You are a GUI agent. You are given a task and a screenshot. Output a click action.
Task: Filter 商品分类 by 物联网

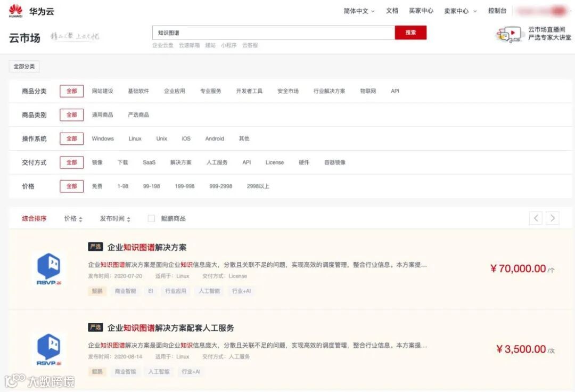pos(368,91)
